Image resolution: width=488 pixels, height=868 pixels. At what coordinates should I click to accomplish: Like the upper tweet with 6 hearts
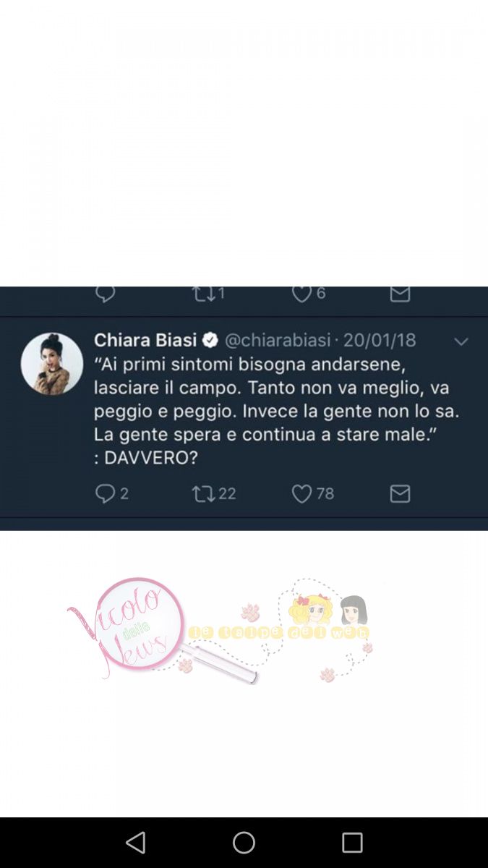click(x=301, y=294)
